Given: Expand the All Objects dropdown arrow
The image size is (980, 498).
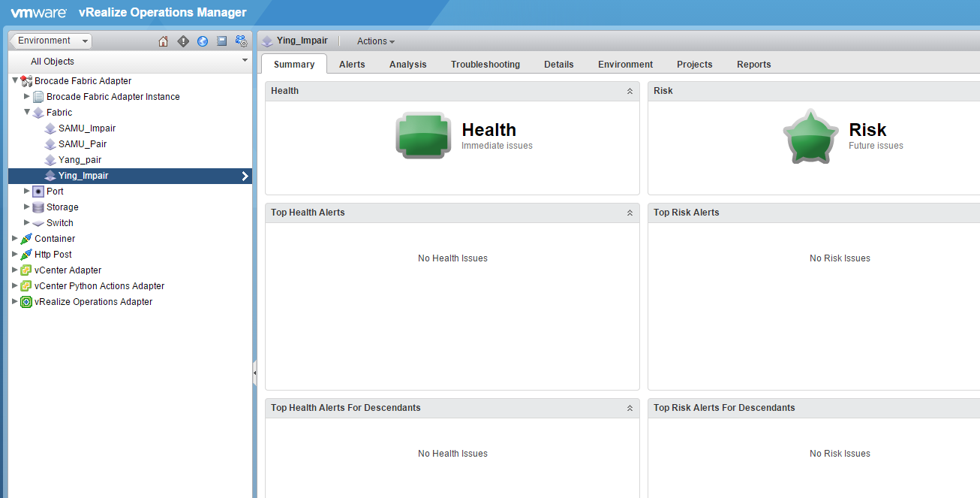Looking at the screenshot, I should point(245,61).
